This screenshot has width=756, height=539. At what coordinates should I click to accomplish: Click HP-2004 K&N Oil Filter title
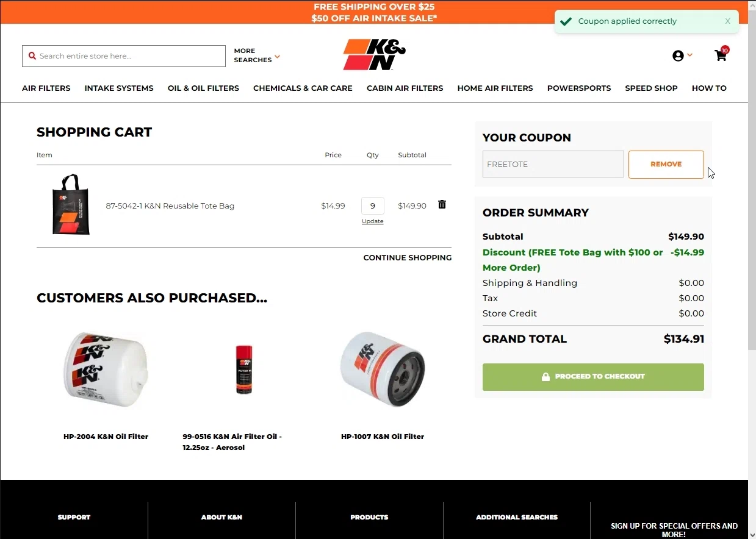point(106,437)
